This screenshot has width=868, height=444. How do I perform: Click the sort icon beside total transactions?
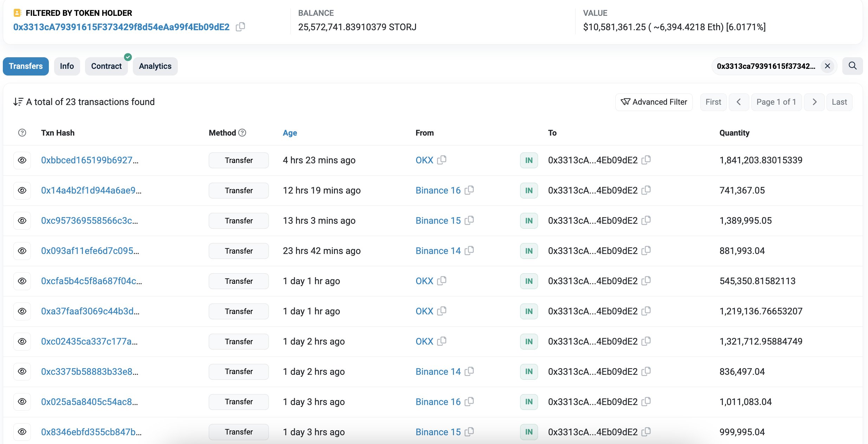18,102
